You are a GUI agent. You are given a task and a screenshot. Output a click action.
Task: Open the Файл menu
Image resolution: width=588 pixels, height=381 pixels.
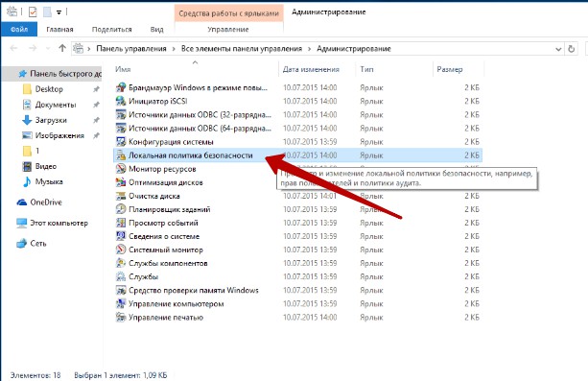pos(19,30)
